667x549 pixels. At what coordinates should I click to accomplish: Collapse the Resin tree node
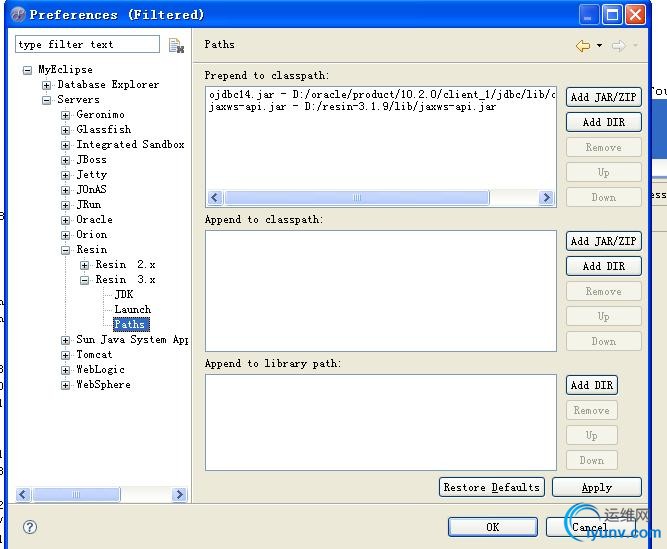coord(66,250)
